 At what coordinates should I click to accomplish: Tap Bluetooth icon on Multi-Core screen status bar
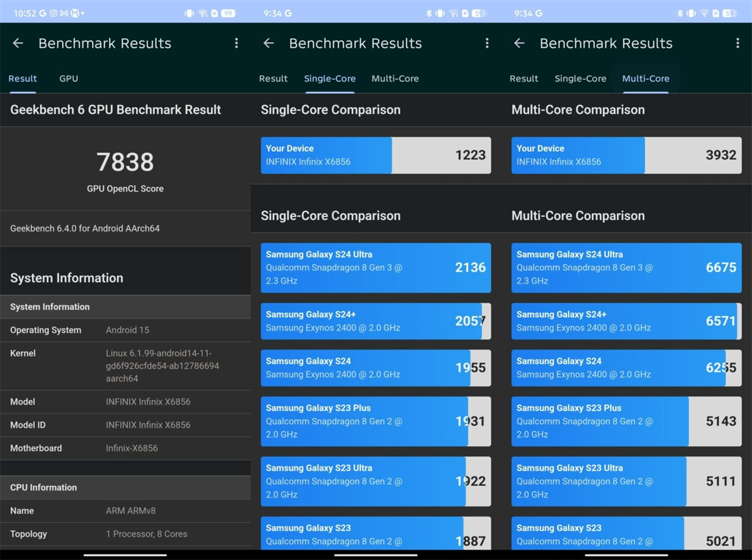(x=680, y=13)
